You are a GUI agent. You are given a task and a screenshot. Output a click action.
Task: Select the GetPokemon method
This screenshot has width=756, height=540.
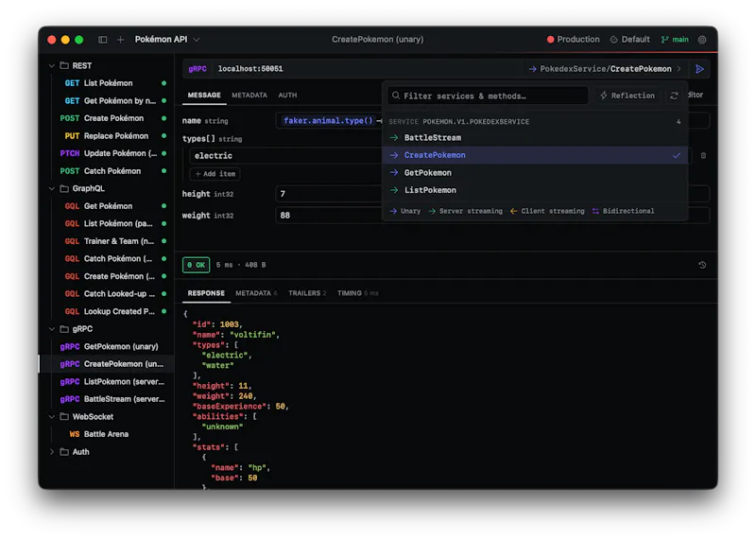[535, 173]
